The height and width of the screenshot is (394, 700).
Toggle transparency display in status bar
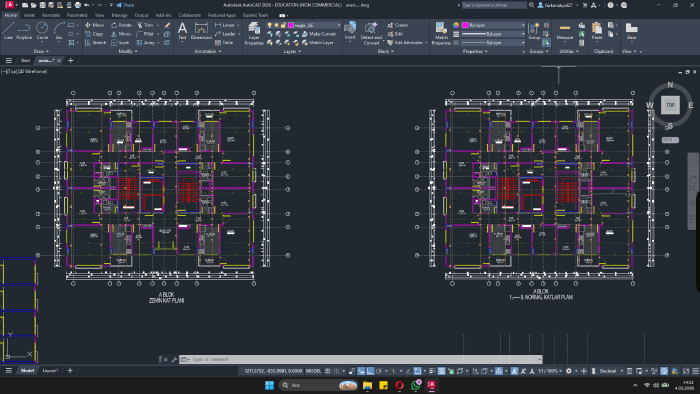[441, 371]
